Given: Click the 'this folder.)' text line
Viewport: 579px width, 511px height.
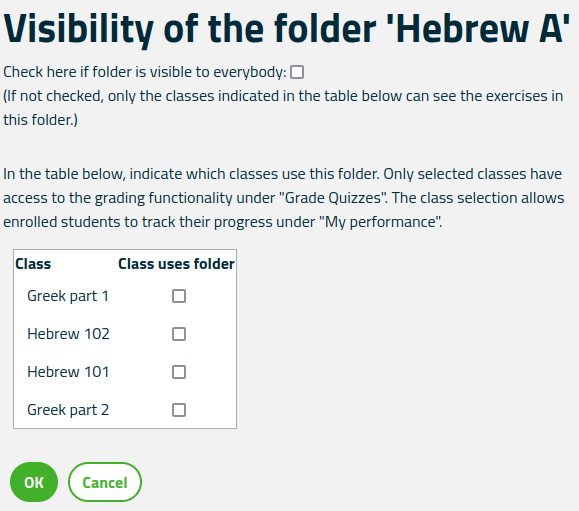Looking at the screenshot, I should (41, 120).
